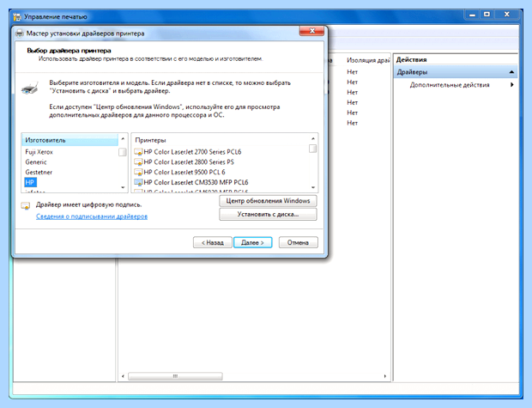Viewport: 532px width, 408px height.
Task: Select HP manufacturer
Action: point(30,182)
